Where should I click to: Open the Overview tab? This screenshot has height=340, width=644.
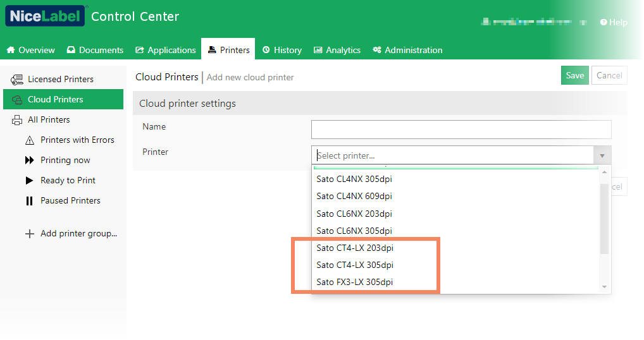pos(31,50)
